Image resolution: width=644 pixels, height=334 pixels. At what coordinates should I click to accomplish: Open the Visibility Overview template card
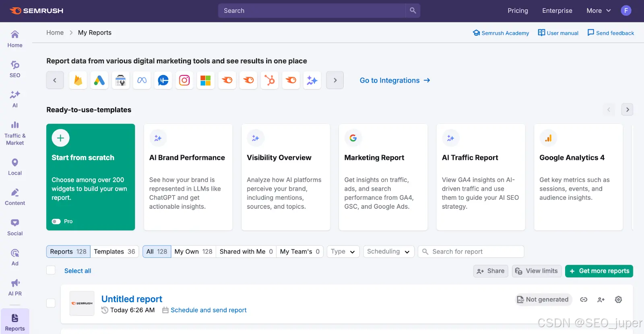coord(286,177)
